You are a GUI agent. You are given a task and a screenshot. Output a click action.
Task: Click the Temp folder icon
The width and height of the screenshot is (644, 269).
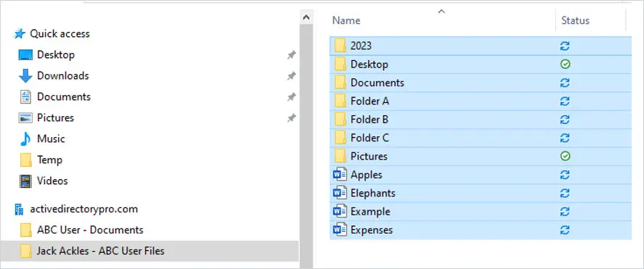pyautogui.click(x=26, y=160)
